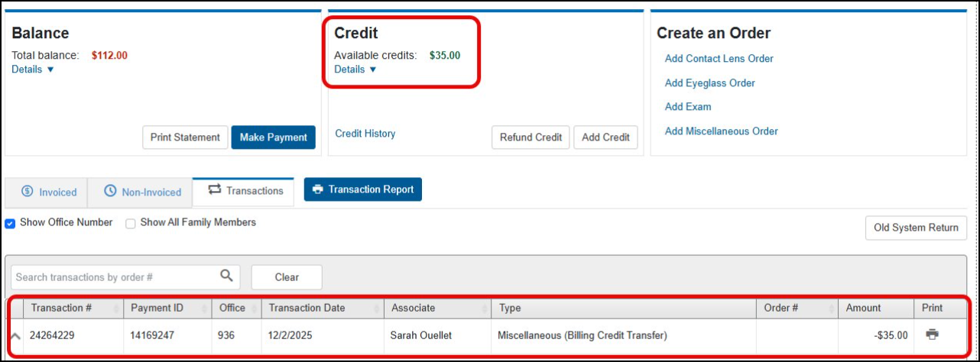Sort by Transaction Date column
Viewport: 980px width, 362px height.
click(x=307, y=308)
